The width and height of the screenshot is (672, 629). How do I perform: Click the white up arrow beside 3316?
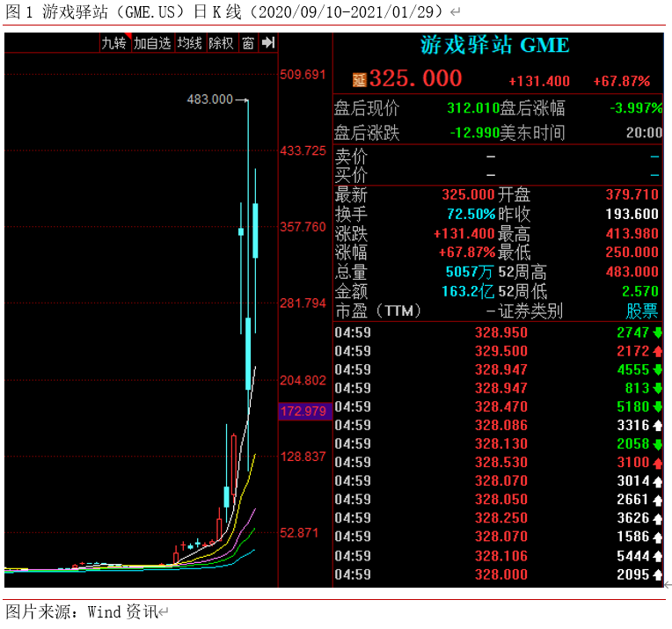click(x=657, y=426)
